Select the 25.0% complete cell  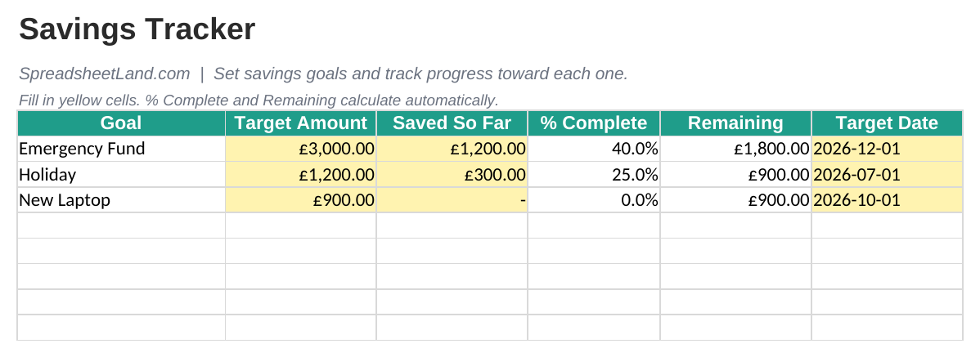(x=594, y=174)
